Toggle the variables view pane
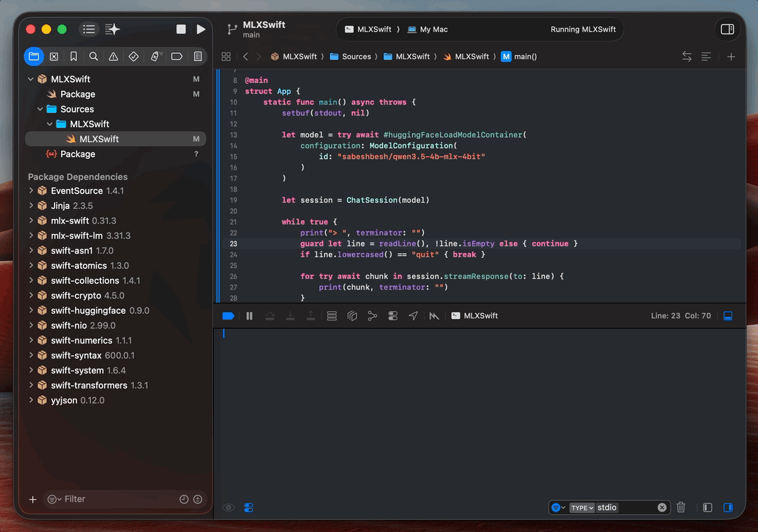Image resolution: width=758 pixels, height=532 pixels. (707, 508)
